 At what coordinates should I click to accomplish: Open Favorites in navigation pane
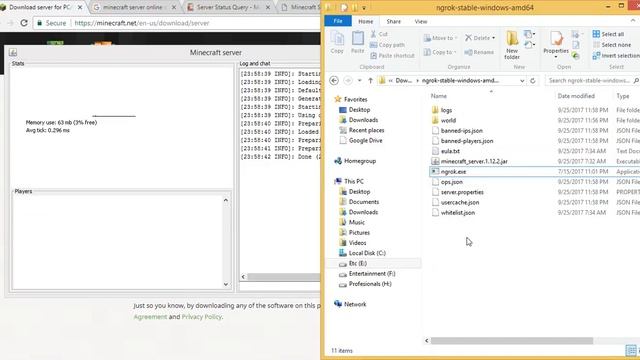(x=356, y=99)
